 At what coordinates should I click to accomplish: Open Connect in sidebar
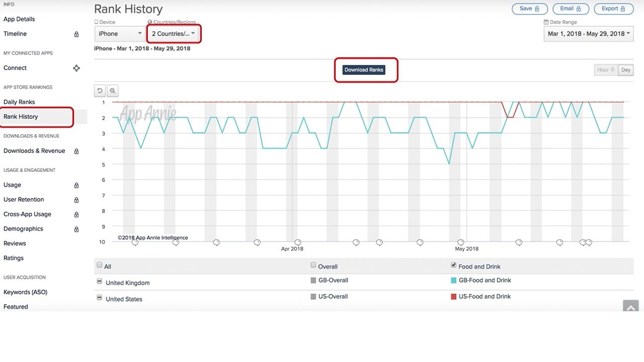(x=15, y=68)
